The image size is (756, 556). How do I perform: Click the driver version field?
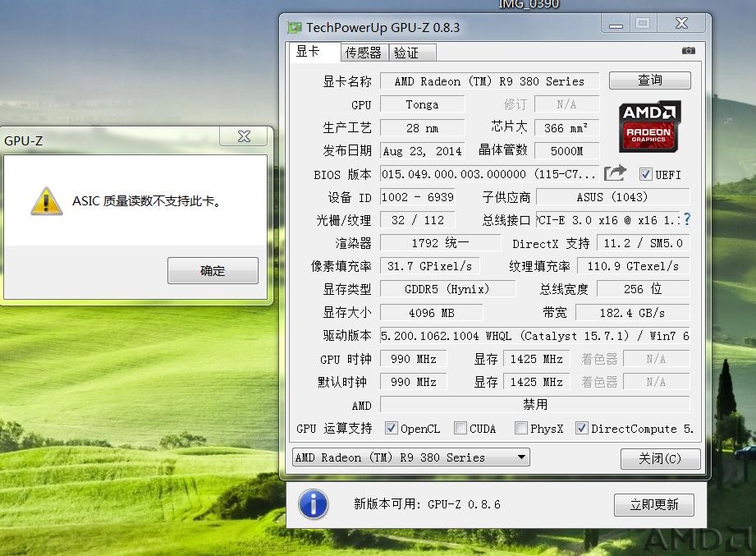pos(534,336)
